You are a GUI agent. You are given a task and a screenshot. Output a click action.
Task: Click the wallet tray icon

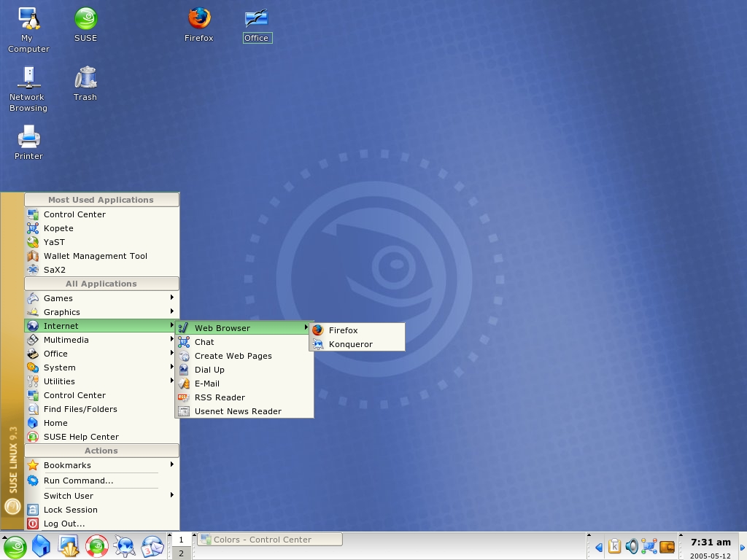point(667,547)
